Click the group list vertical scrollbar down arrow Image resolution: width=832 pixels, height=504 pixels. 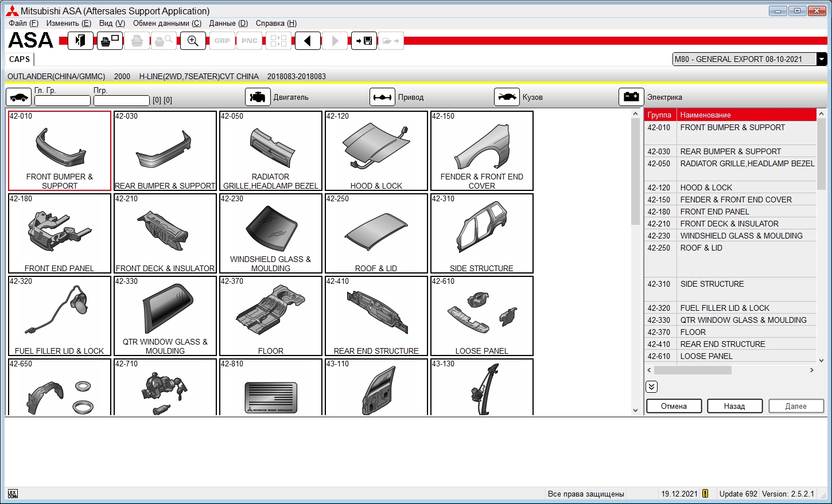tap(821, 361)
